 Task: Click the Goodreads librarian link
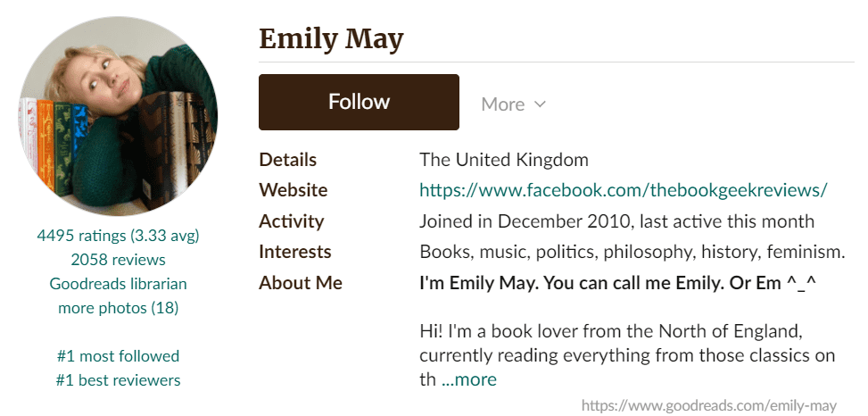pos(118,284)
